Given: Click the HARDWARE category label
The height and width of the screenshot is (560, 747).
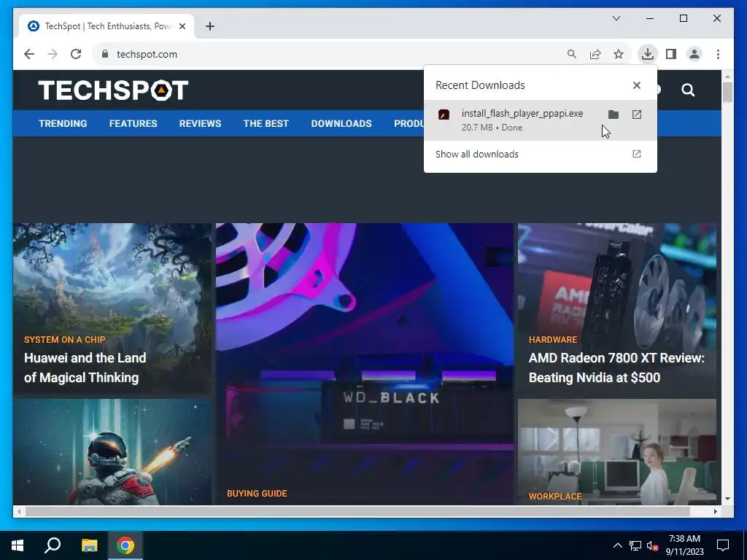Looking at the screenshot, I should (553, 340).
